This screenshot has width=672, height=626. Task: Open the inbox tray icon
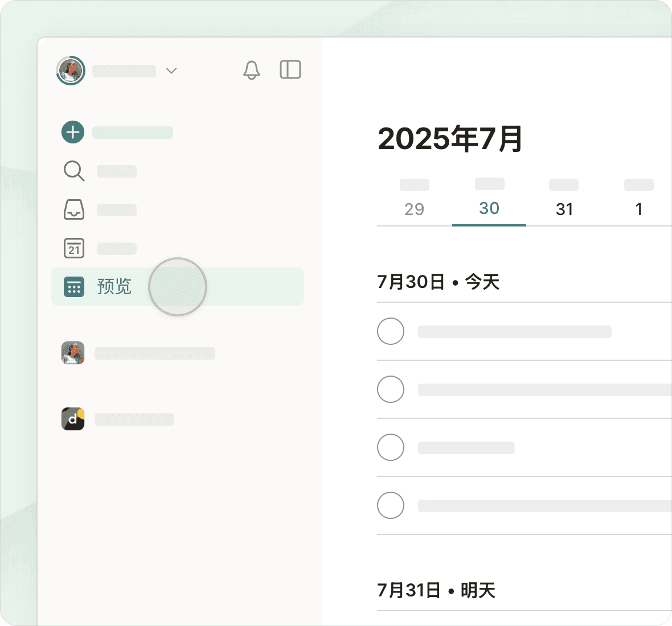[x=73, y=209]
